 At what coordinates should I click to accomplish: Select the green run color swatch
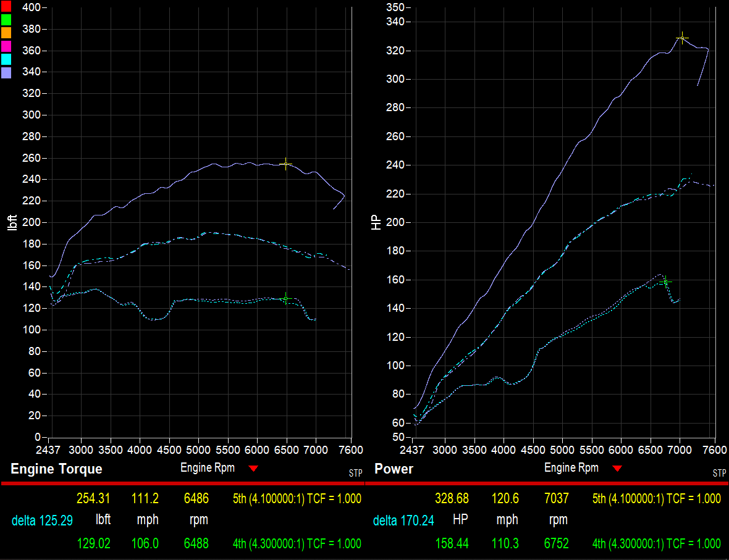click(6, 19)
